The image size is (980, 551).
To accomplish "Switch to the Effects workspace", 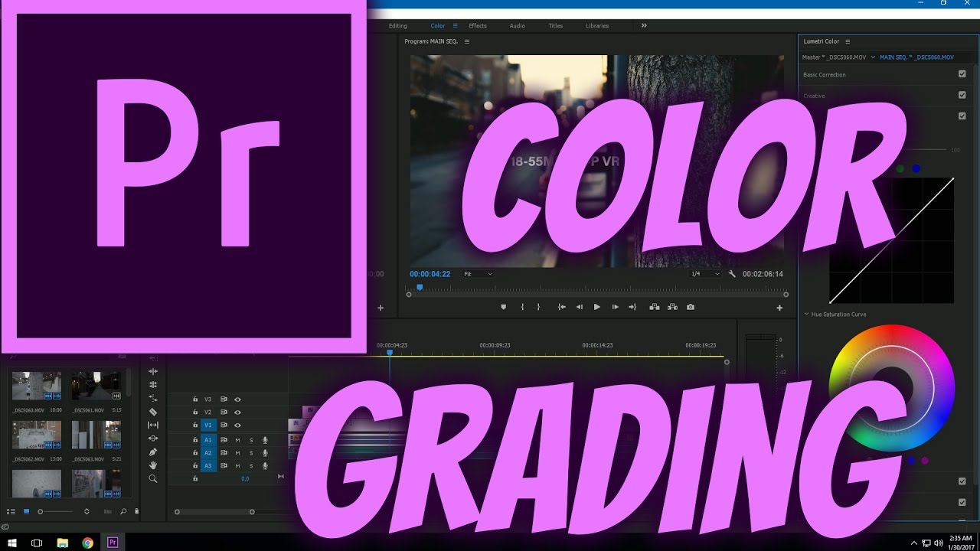I will pyautogui.click(x=478, y=26).
